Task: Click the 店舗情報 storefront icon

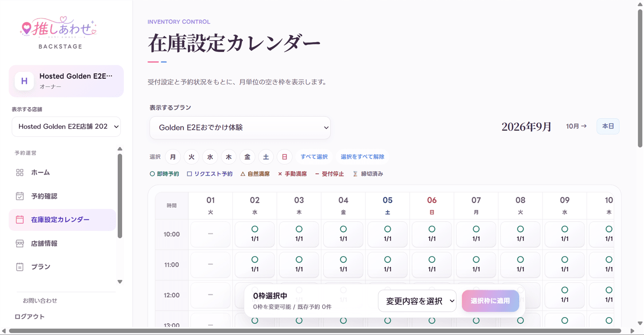Action: click(20, 243)
